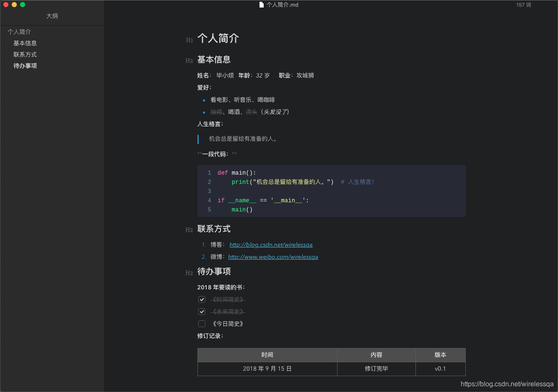Click the bullet marker before 看电影 list item

204,100
